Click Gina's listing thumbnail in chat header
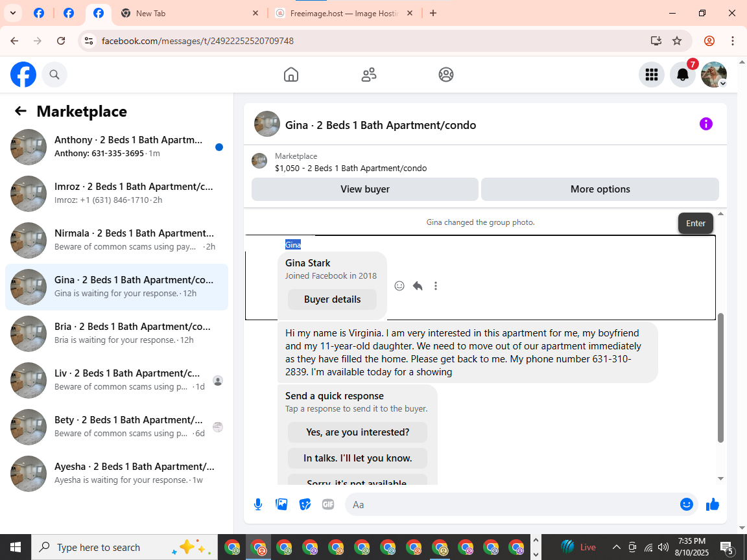 point(267,124)
